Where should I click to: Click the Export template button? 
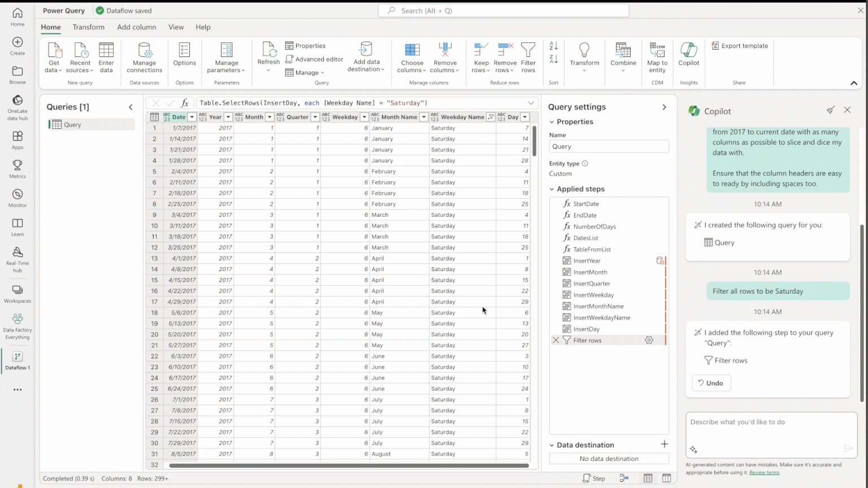739,45
